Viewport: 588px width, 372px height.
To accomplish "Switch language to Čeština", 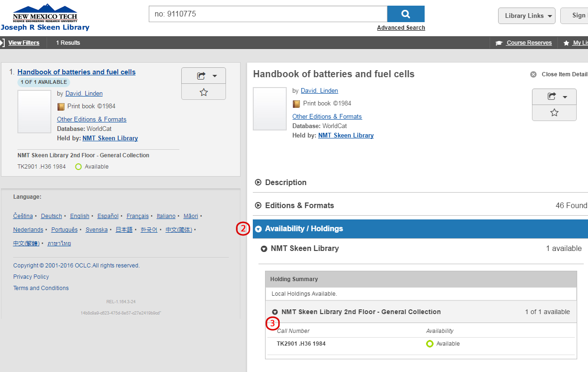I will (x=23, y=216).
